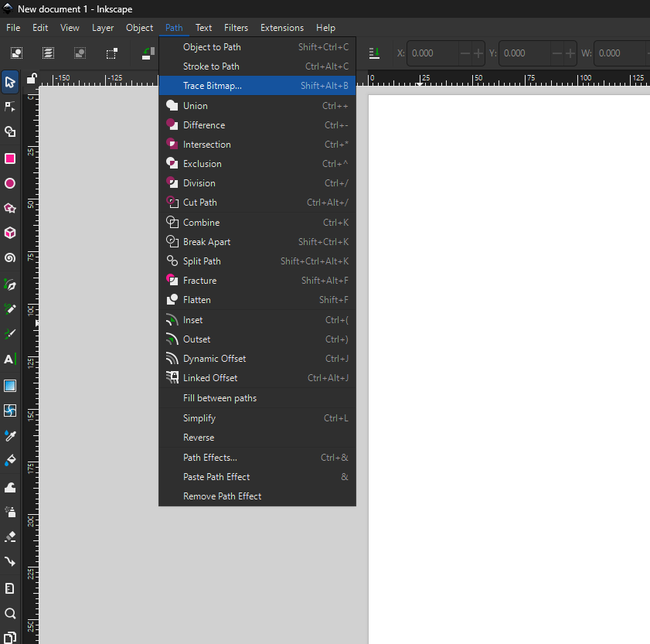Viewport: 650px width, 644px height.
Task: Select the Paint Bucket tool
Action: click(x=10, y=460)
